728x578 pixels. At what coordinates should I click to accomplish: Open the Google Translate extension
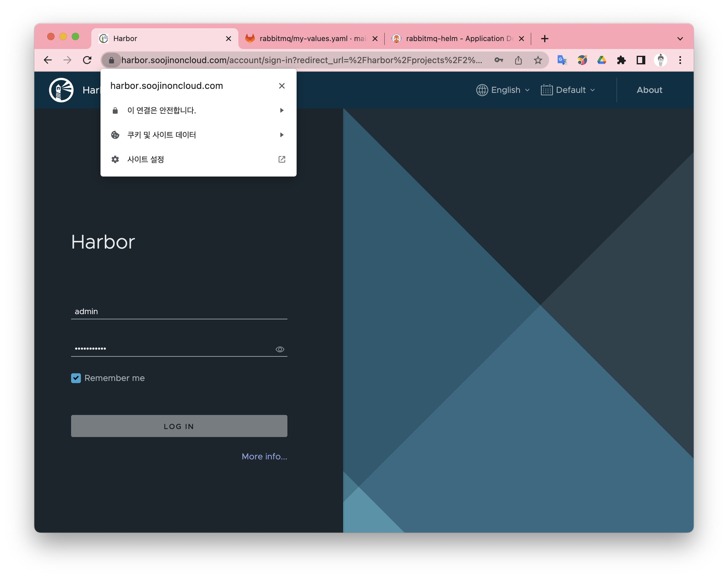[562, 60]
